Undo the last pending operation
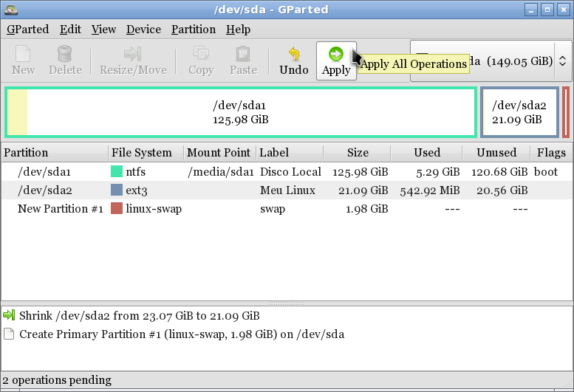 294,55
